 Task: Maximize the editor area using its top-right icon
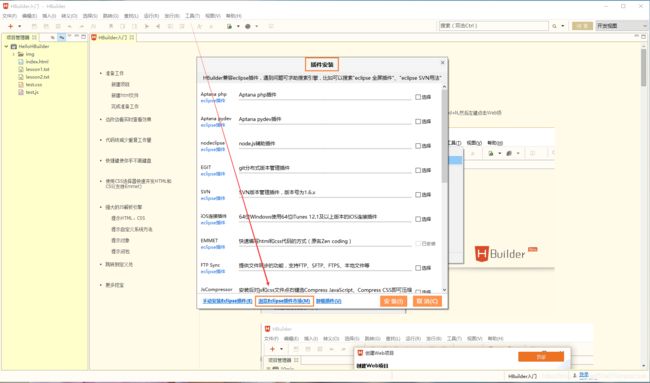pos(643,36)
